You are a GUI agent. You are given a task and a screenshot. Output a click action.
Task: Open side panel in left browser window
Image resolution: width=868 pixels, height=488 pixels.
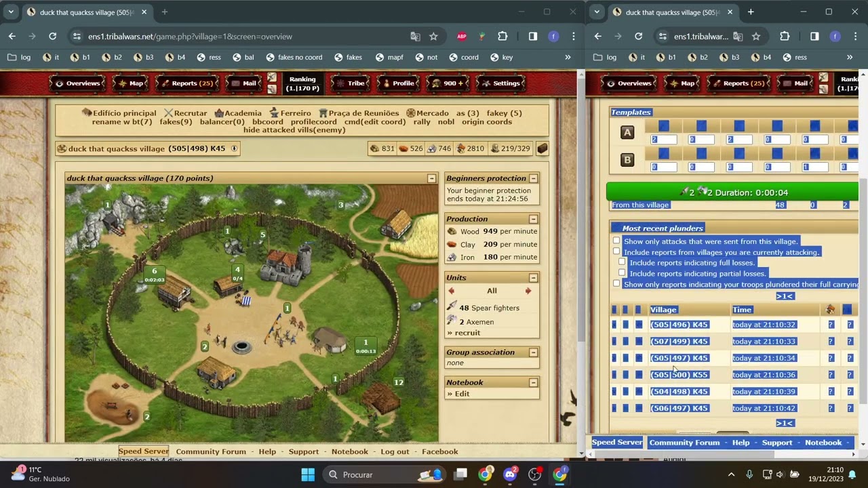533,37
